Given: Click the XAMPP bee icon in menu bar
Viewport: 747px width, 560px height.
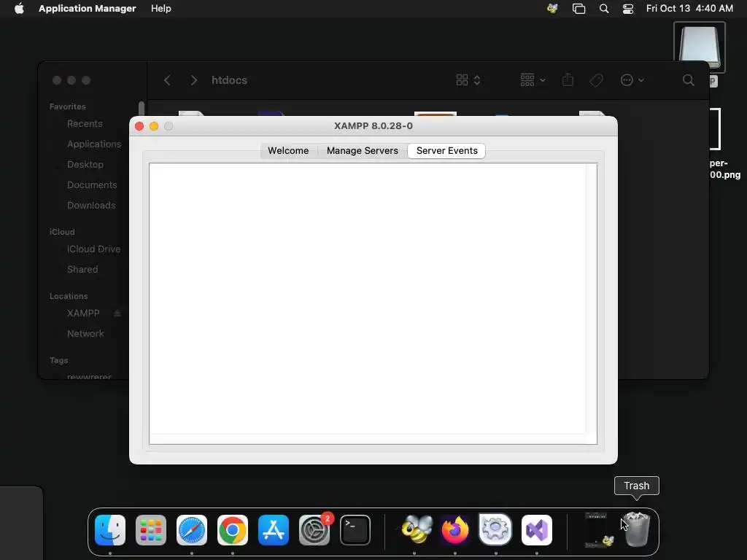Looking at the screenshot, I should point(553,9).
